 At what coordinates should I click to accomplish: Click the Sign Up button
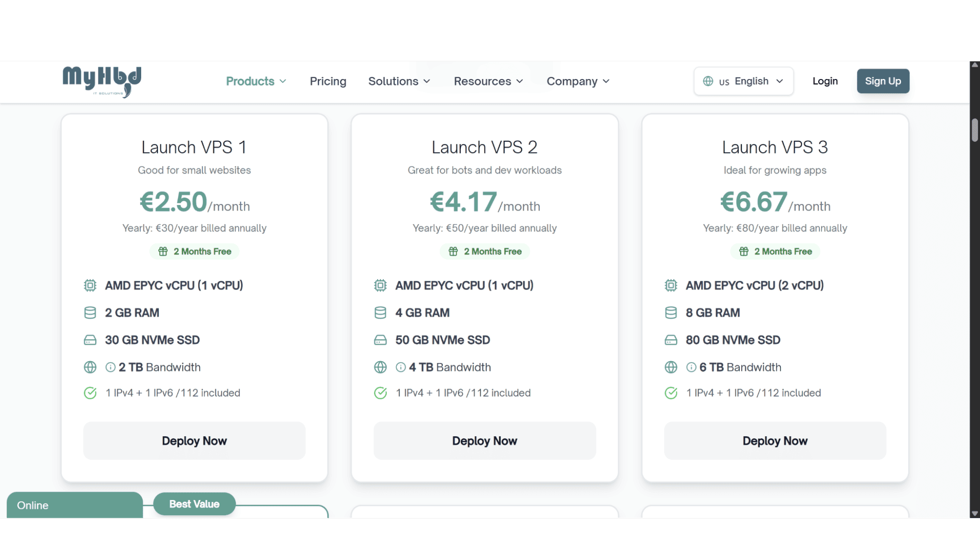[883, 81]
